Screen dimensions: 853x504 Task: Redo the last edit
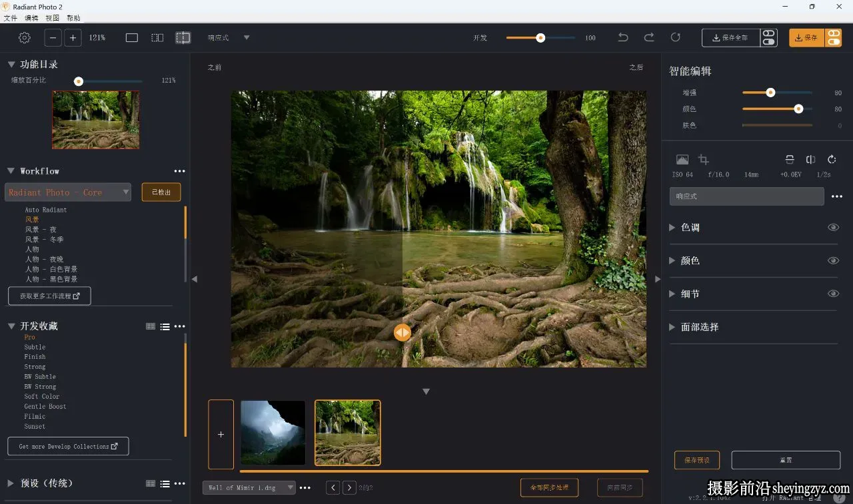(x=649, y=38)
